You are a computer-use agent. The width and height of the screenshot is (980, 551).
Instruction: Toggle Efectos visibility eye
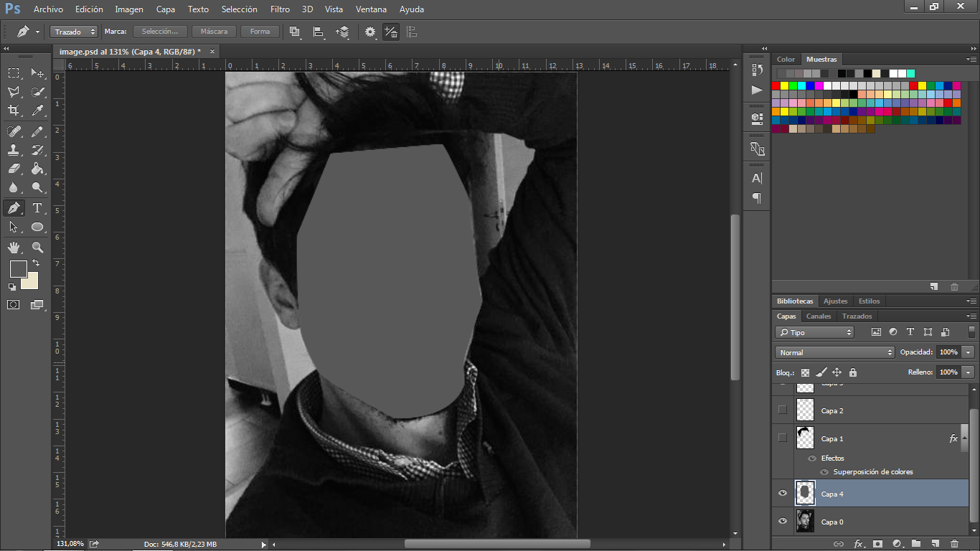pyautogui.click(x=813, y=458)
